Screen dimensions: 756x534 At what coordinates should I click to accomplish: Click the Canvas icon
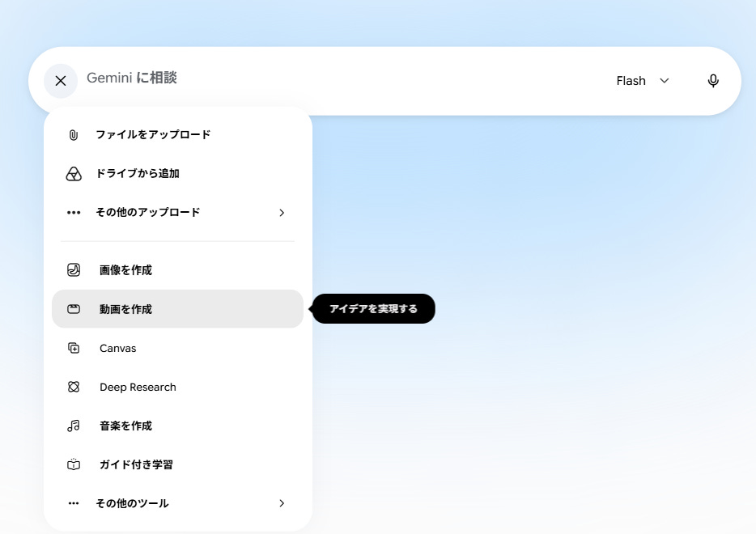[74, 348]
